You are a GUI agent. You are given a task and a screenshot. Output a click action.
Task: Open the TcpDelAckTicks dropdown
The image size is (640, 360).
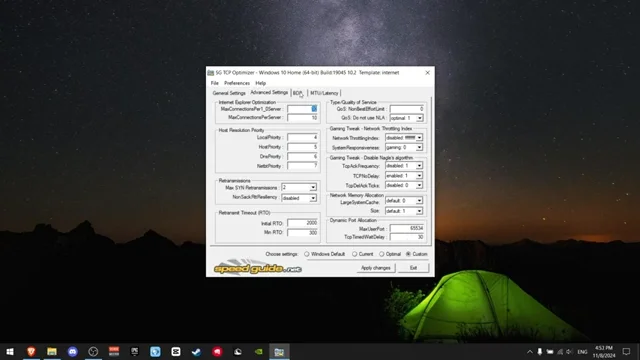(419, 185)
